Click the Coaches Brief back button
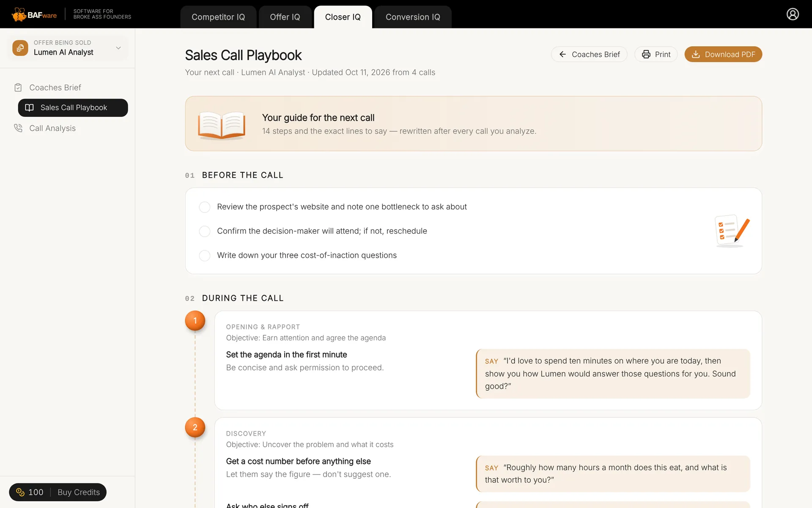The width and height of the screenshot is (812, 508). (589, 54)
